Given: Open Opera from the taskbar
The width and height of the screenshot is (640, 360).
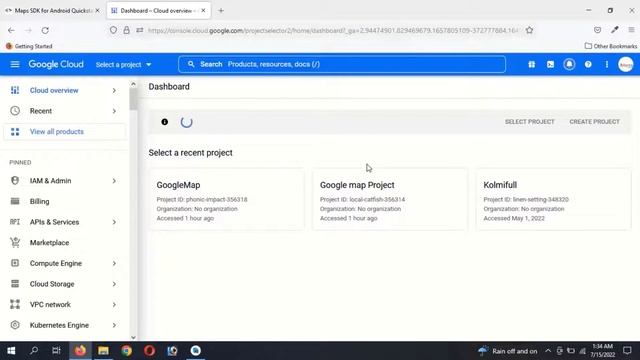Looking at the screenshot, I should [x=149, y=351].
